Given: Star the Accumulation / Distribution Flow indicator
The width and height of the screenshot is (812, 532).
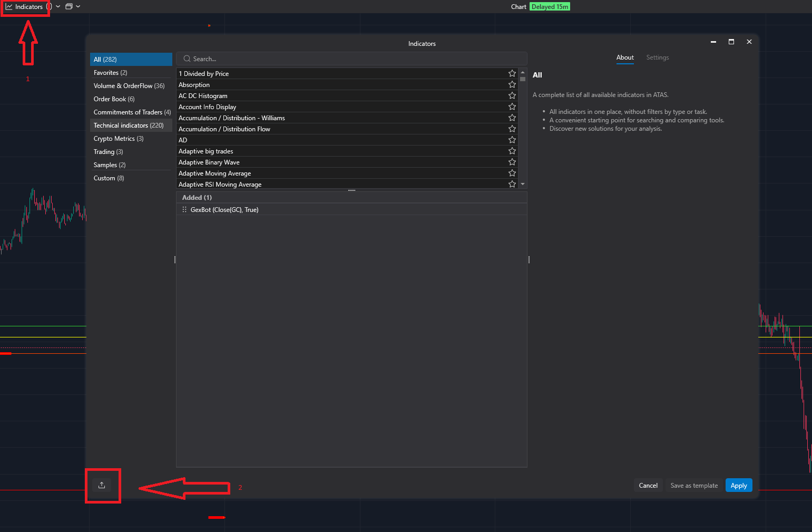Looking at the screenshot, I should pos(512,129).
